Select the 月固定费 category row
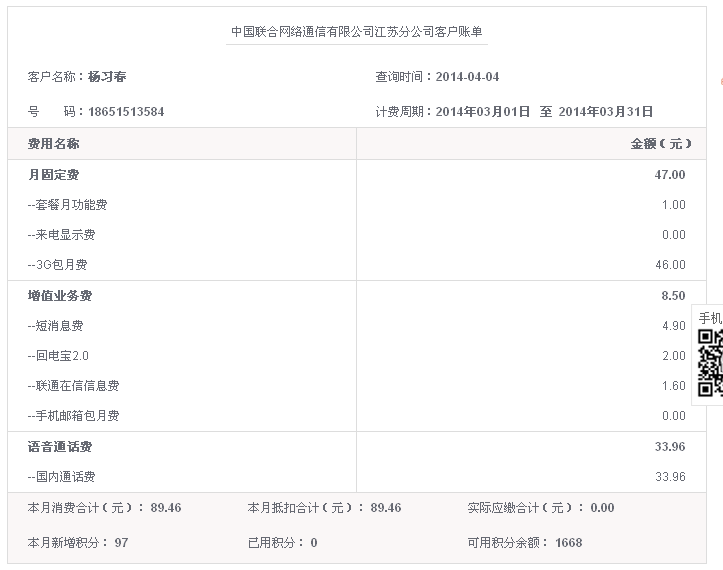 [x=54, y=175]
